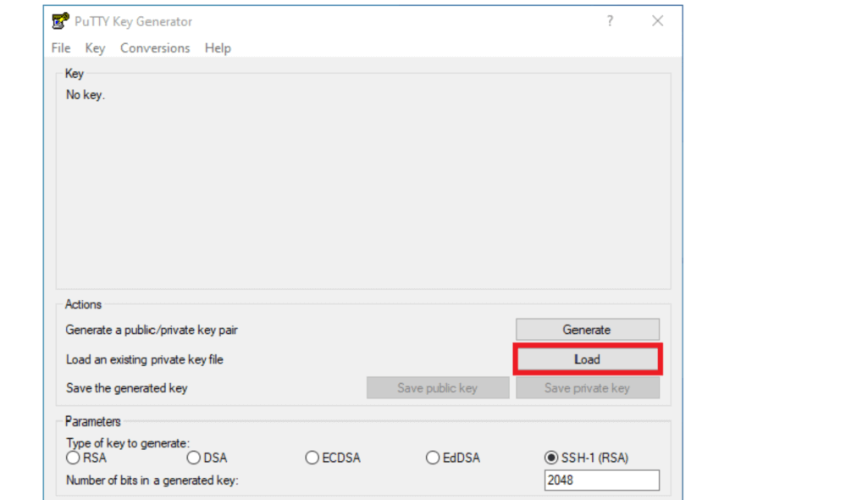Open the Conversions menu
Image resolution: width=868 pixels, height=500 pixels.
(x=155, y=48)
